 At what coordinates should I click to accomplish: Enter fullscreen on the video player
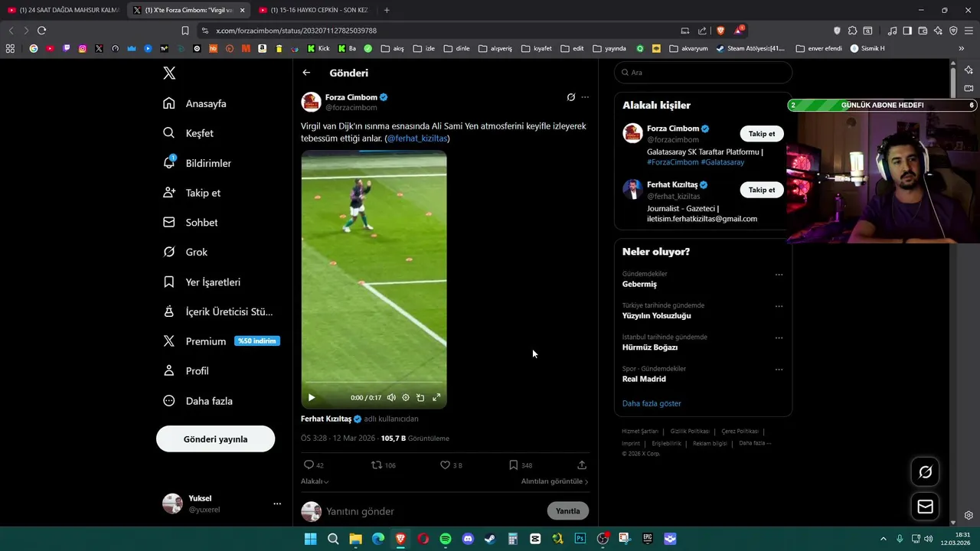click(x=436, y=397)
